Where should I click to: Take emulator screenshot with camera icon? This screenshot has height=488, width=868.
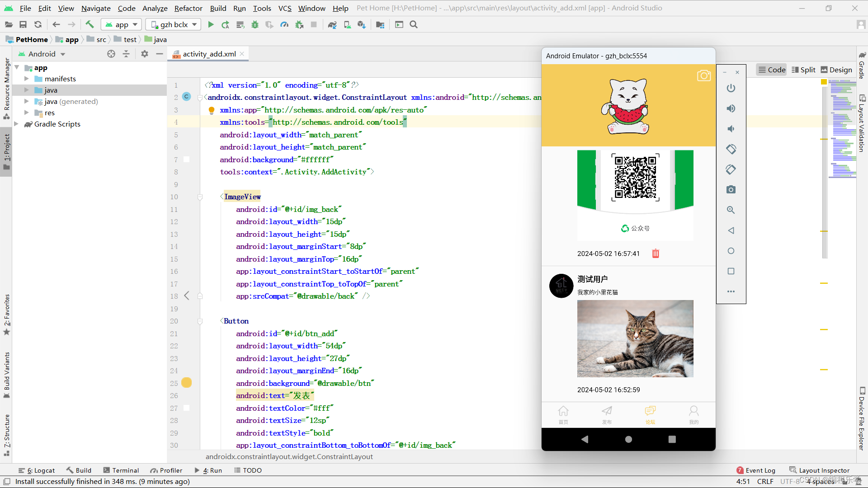pyautogui.click(x=731, y=190)
